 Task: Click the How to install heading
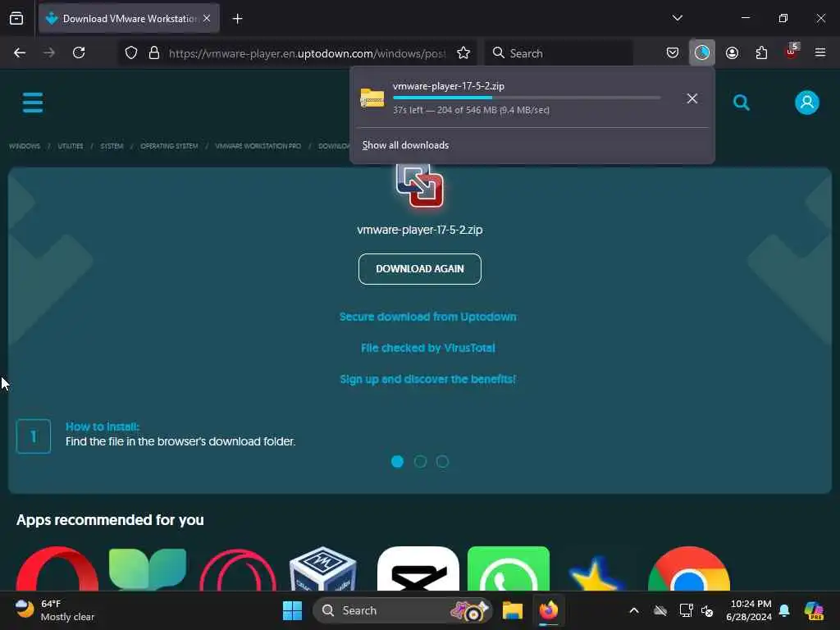[103, 427]
